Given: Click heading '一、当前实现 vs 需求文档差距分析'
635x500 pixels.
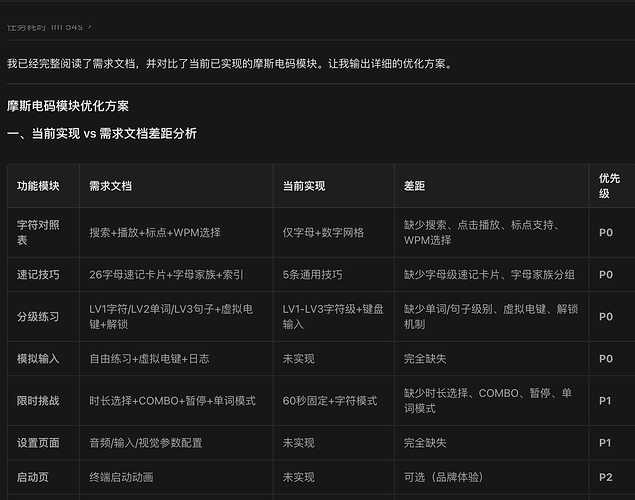Looking at the screenshot, I should (x=102, y=134).
